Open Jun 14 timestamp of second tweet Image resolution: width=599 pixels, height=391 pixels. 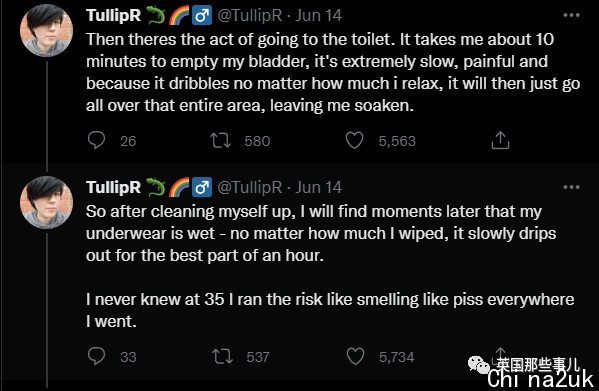pyautogui.click(x=318, y=187)
